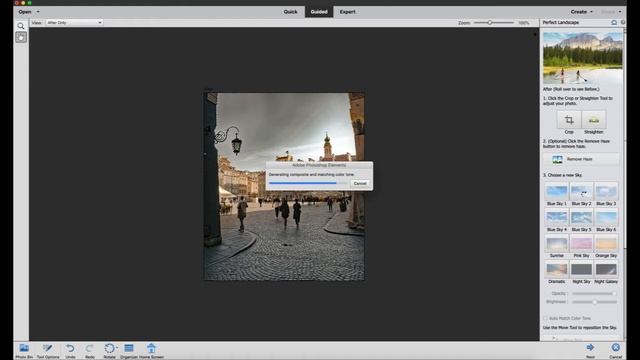Click the Redo icon
Screen dimensions: 640x360
tap(90, 350)
